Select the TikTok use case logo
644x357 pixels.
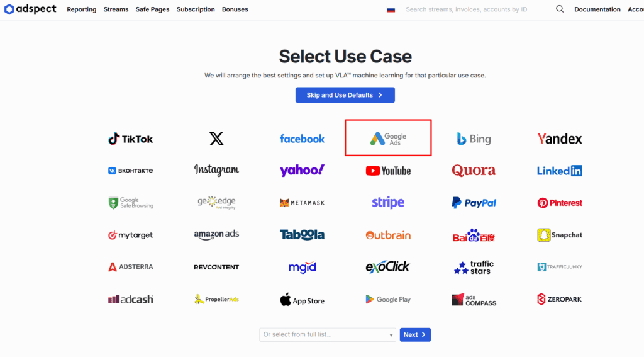click(130, 139)
